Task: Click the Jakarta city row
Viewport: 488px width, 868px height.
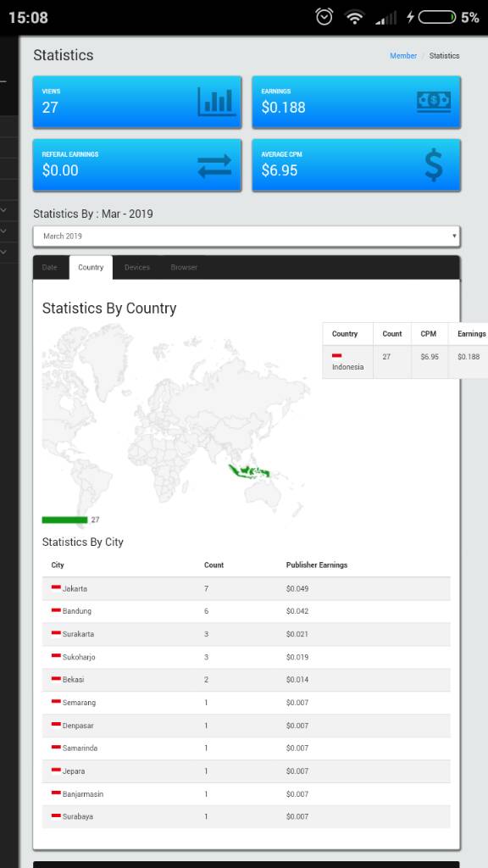Action: coord(247,588)
